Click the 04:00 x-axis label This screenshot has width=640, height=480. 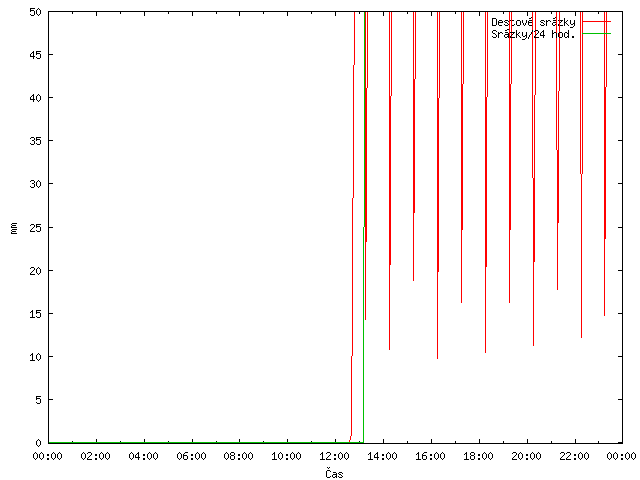tap(143, 456)
